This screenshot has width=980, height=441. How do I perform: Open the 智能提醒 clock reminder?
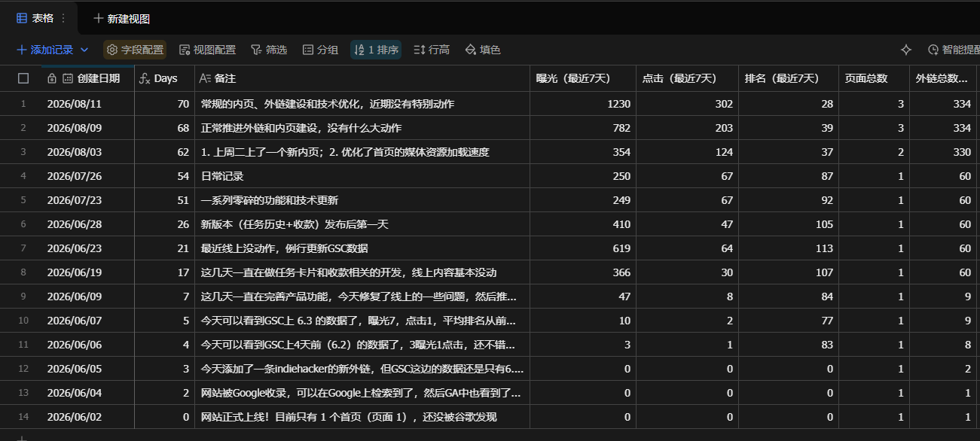point(953,50)
